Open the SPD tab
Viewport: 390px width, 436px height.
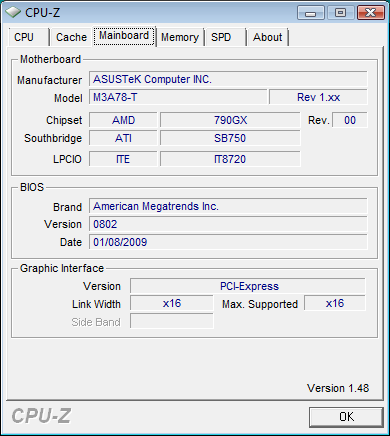(225, 37)
